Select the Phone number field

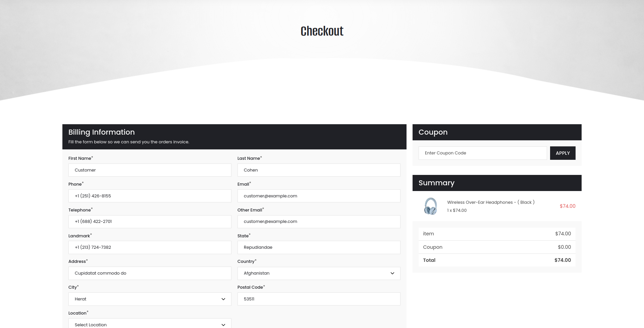[150, 196]
